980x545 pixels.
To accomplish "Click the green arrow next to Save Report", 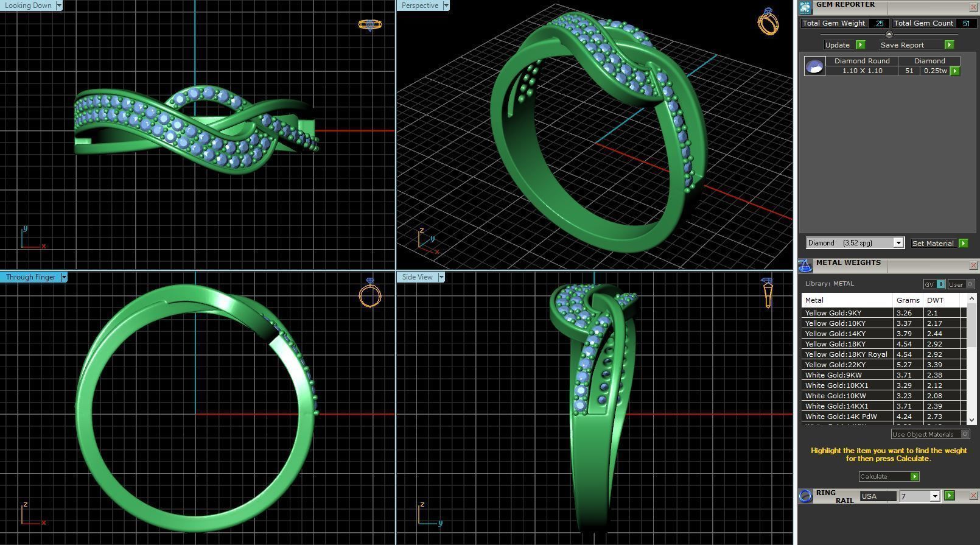I will coord(949,45).
